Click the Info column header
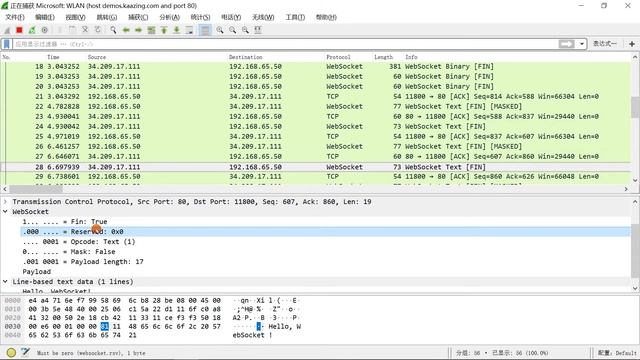640x360 pixels. point(411,57)
